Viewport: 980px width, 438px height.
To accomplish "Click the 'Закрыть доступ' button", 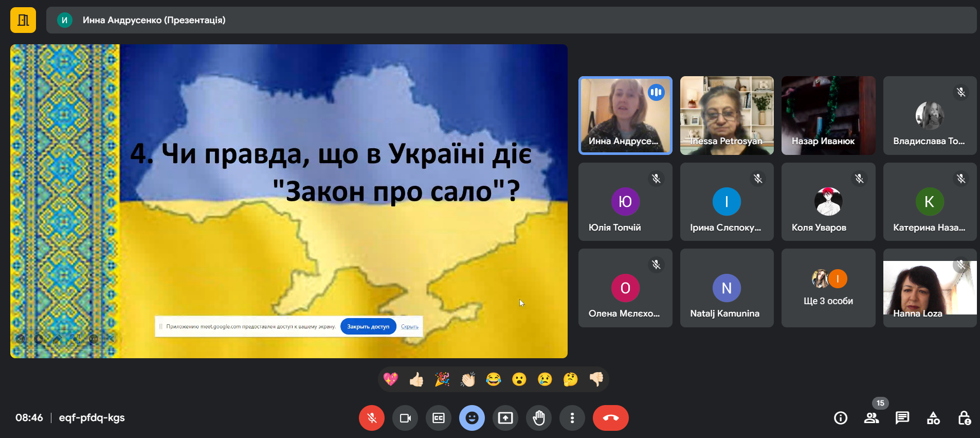I will click(368, 327).
